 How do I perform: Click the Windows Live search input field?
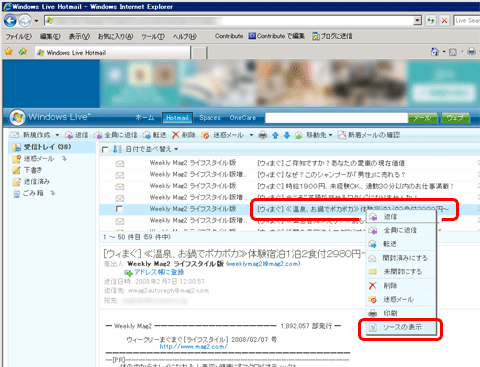click(336, 118)
